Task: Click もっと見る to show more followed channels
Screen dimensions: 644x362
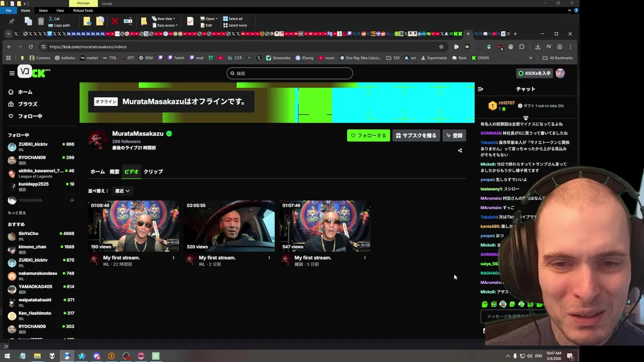Action: pos(17,213)
